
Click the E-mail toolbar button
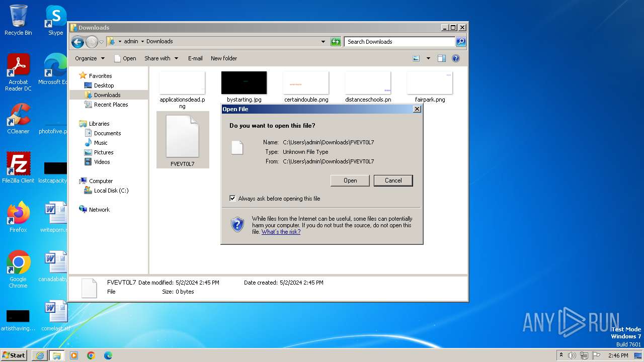tap(195, 58)
